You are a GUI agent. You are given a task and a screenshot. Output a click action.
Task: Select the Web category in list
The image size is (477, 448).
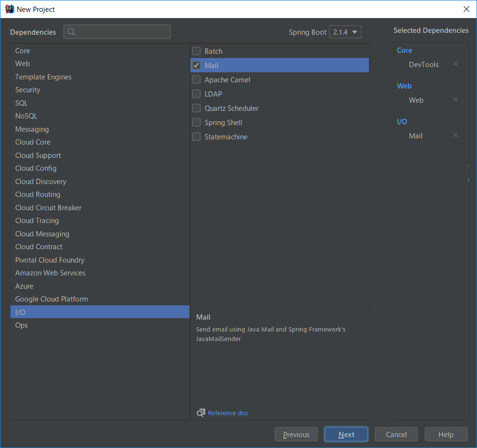click(x=100, y=64)
